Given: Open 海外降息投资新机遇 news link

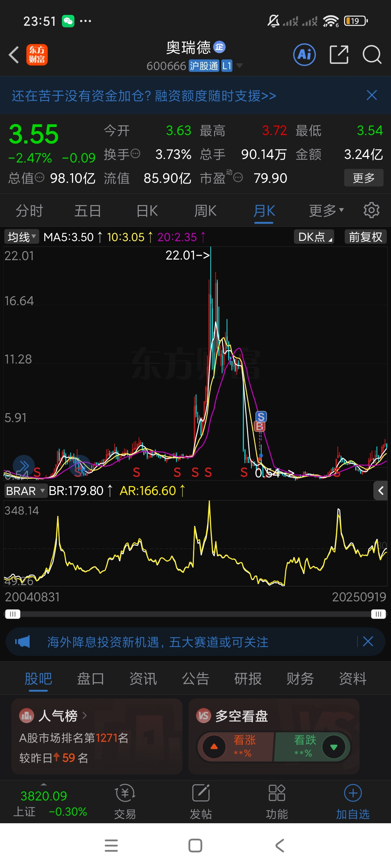Looking at the screenshot, I should coord(157,642).
